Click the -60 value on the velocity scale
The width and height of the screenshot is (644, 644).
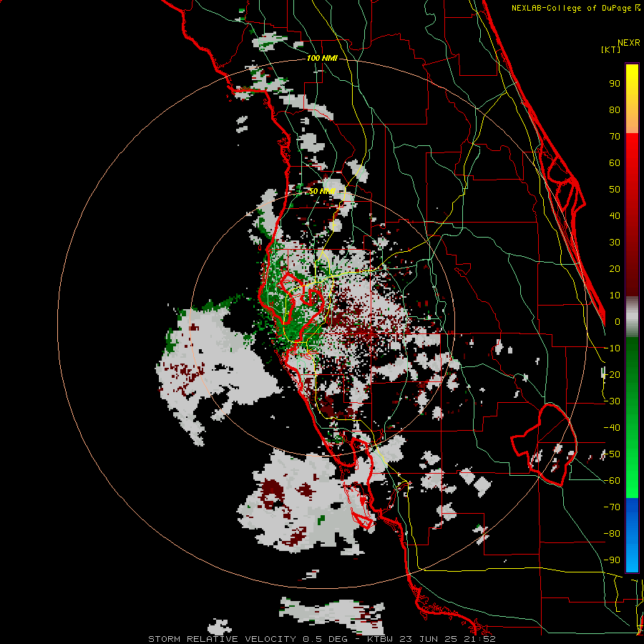coord(612,481)
